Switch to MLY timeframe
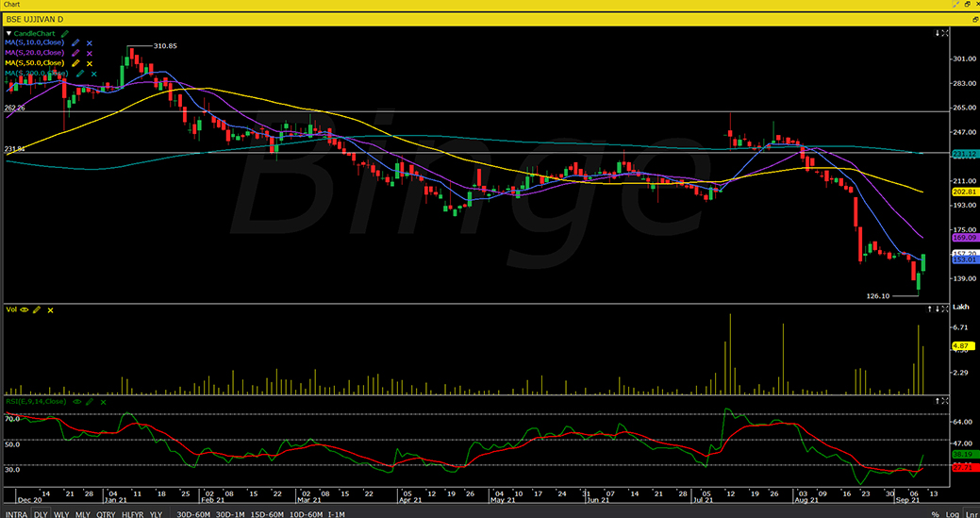980x518 pixels. [82, 513]
